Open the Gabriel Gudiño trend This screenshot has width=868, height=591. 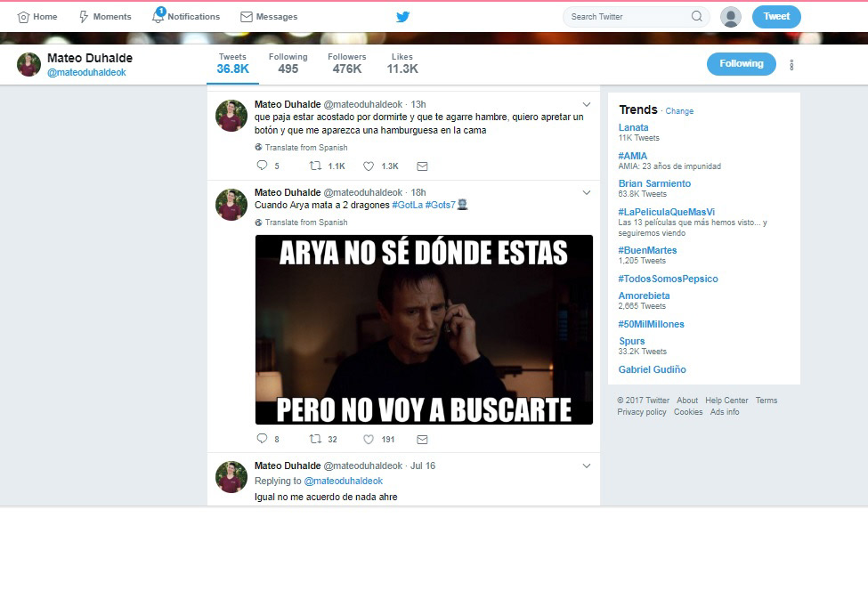[x=652, y=369]
